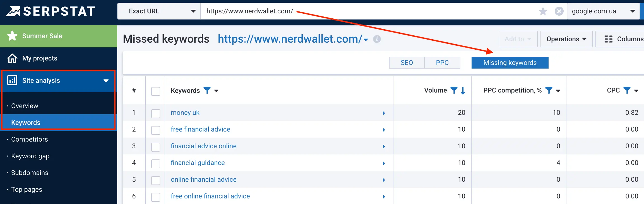Open the PPC competition filter icon
The width and height of the screenshot is (644, 204).
pyautogui.click(x=549, y=90)
